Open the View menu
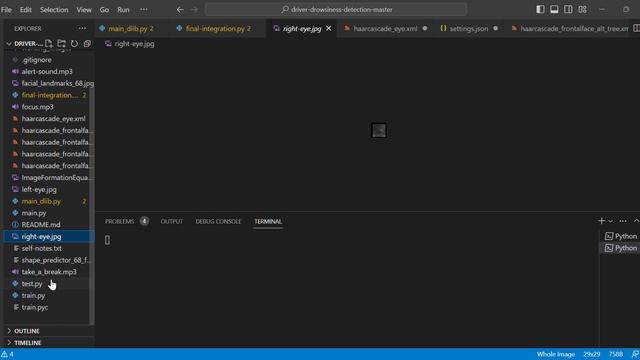 (x=84, y=9)
